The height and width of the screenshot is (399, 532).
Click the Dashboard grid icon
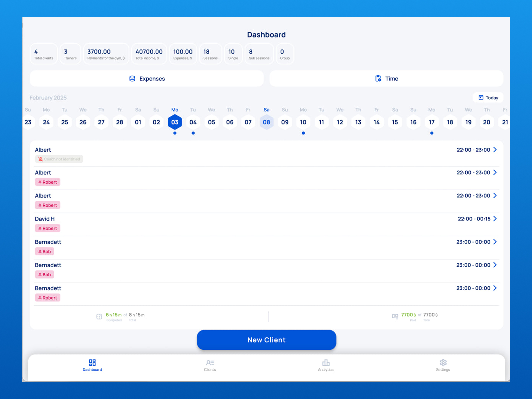pyautogui.click(x=92, y=362)
